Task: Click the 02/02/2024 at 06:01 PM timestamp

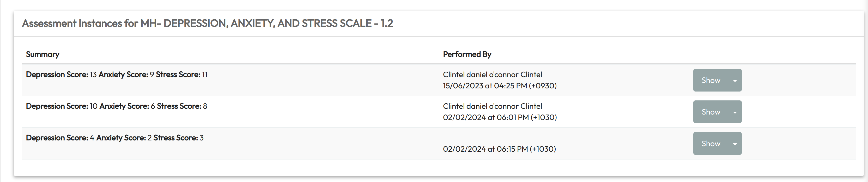Action: click(499, 117)
